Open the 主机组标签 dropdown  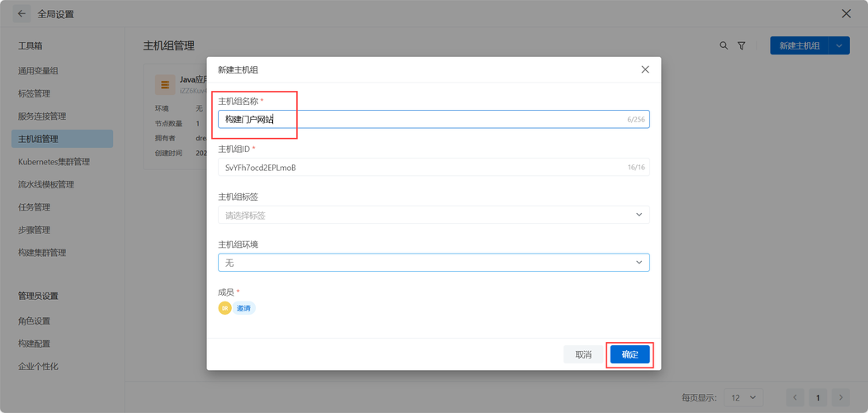pyautogui.click(x=433, y=215)
